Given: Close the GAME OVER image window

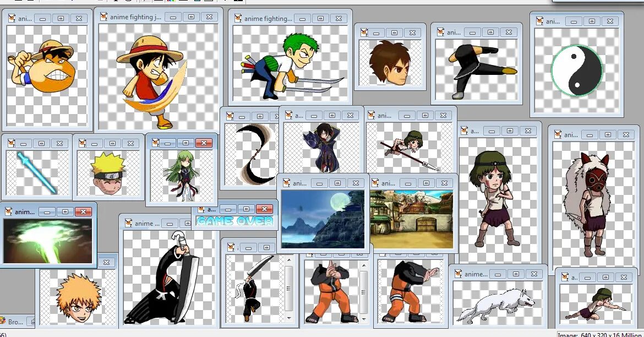Looking at the screenshot, I should tap(265, 209).
